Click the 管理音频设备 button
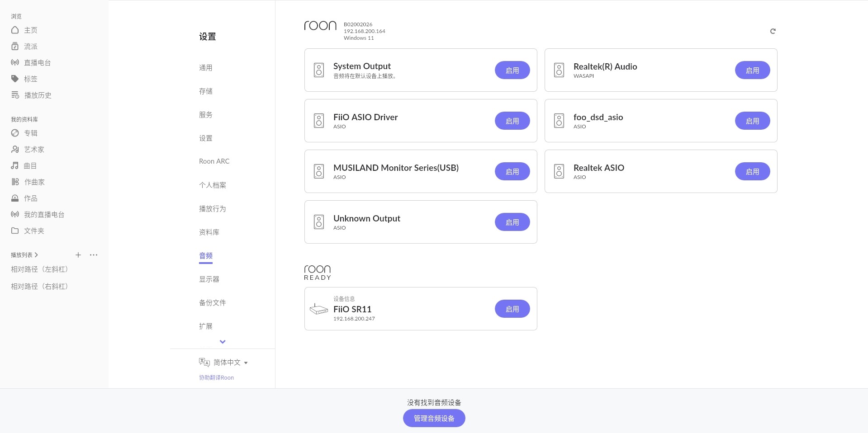The height and width of the screenshot is (433, 868). [x=434, y=418]
